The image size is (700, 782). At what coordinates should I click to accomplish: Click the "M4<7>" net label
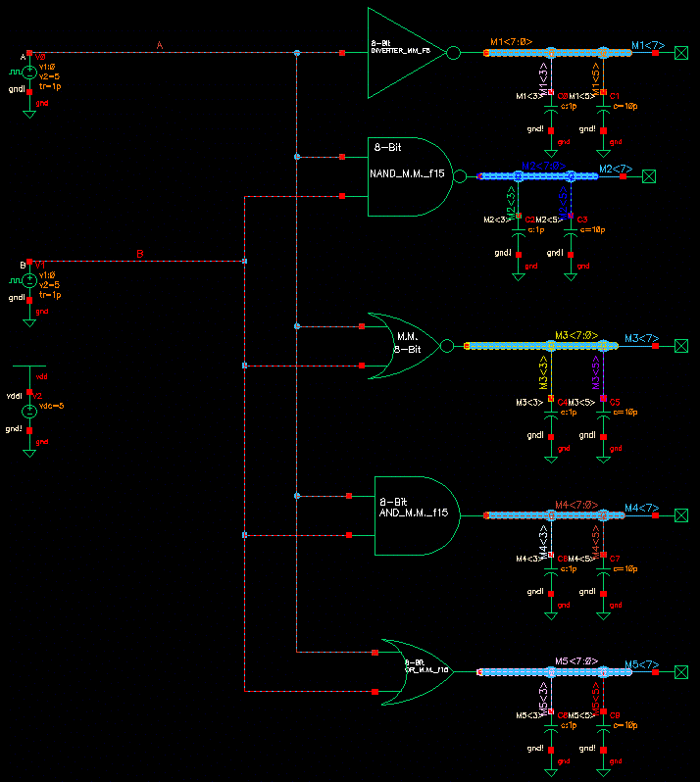point(642,509)
